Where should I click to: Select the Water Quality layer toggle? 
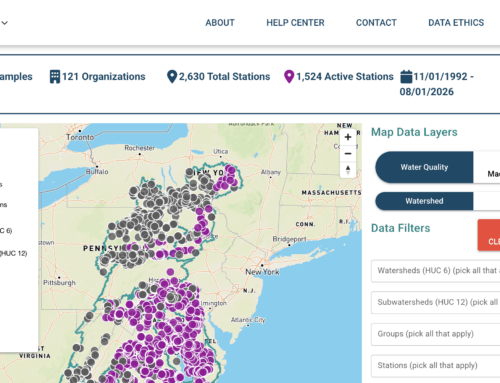(424, 167)
